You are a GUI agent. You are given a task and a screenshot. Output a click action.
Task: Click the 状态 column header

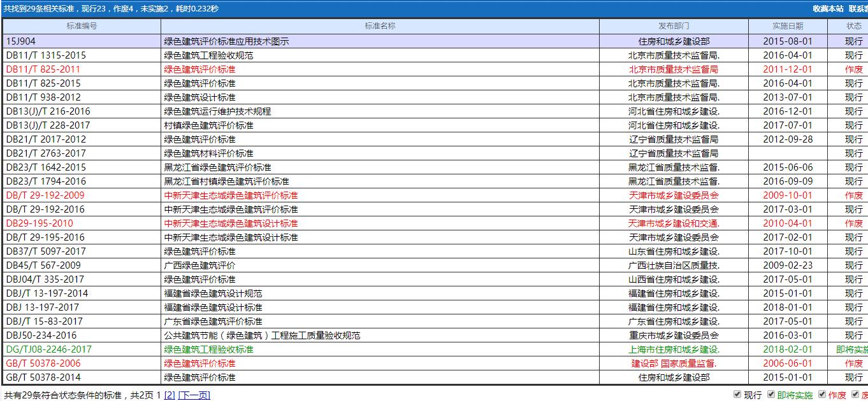(854, 26)
